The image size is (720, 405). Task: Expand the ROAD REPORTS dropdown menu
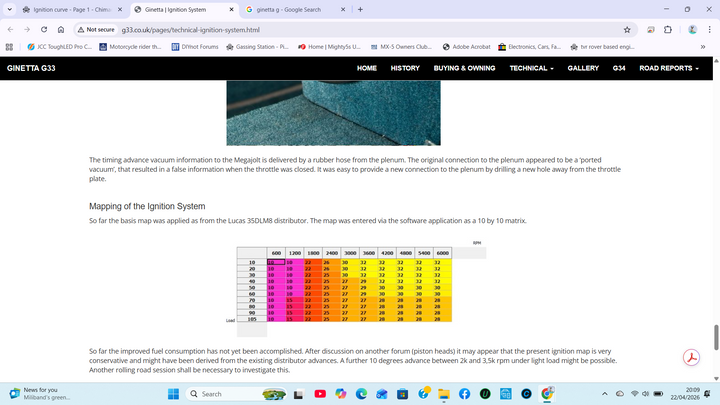666,68
